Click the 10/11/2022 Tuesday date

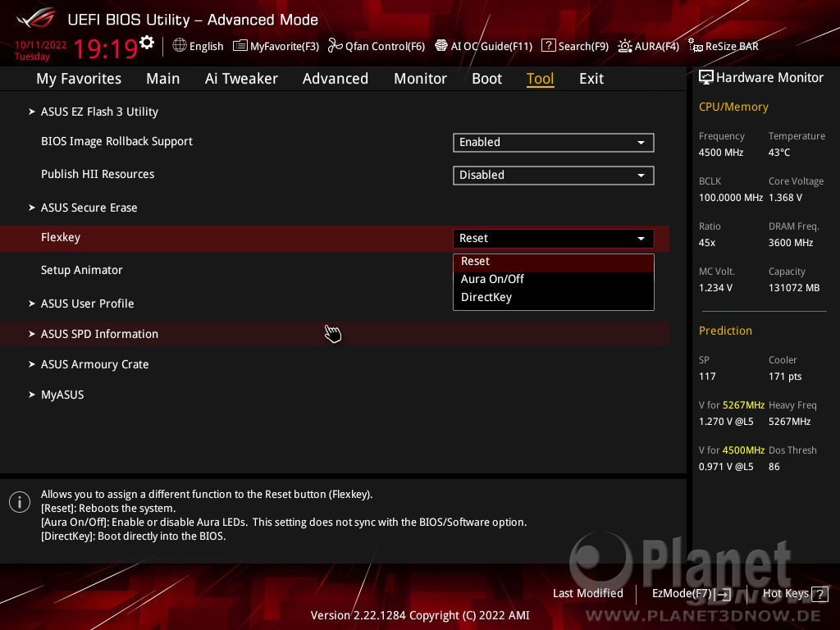click(41, 51)
